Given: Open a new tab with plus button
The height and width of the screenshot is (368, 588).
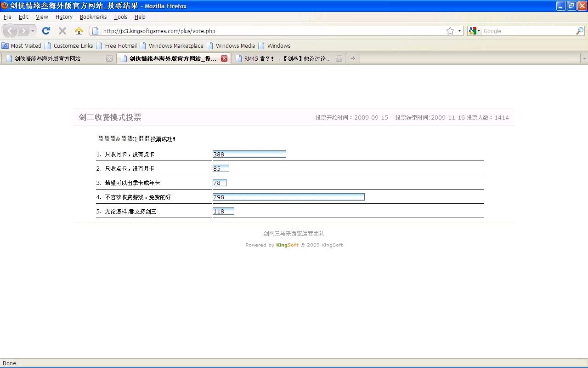Looking at the screenshot, I should [x=353, y=58].
